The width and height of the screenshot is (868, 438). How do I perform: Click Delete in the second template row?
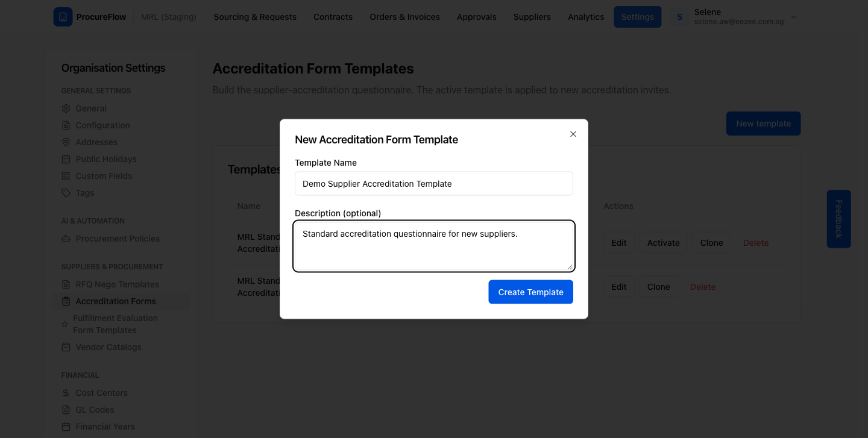703,287
